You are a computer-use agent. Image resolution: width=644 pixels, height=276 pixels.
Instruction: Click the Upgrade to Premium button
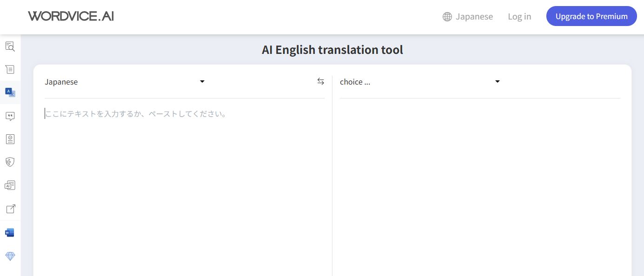pos(591,16)
